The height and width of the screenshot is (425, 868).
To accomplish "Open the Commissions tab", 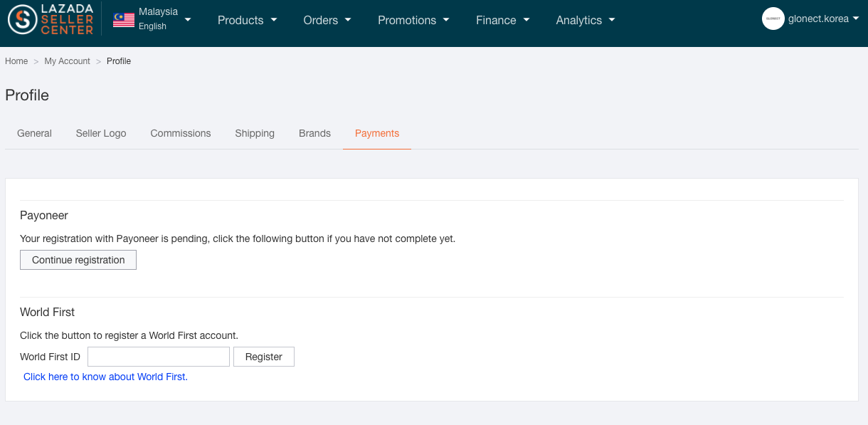I will [181, 133].
